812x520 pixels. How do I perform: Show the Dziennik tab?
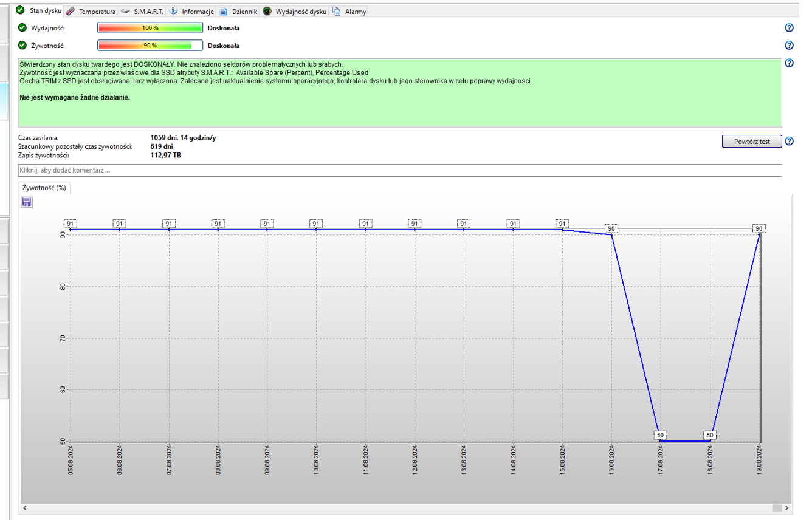[238, 12]
